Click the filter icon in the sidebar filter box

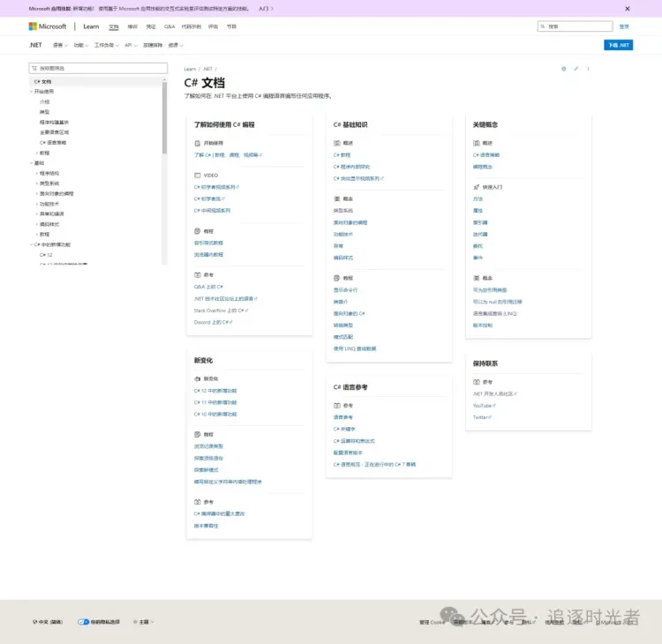(34, 68)
